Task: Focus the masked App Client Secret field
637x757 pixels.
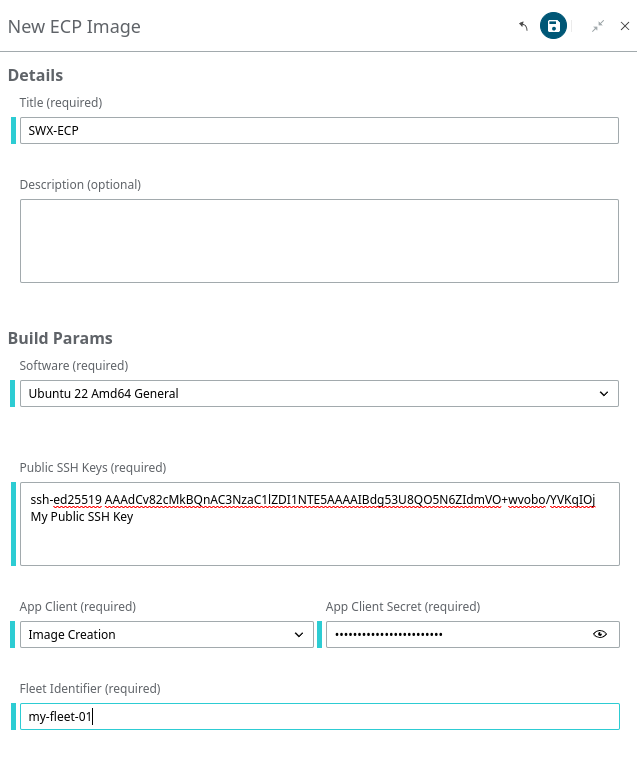Action: (459, 634)
